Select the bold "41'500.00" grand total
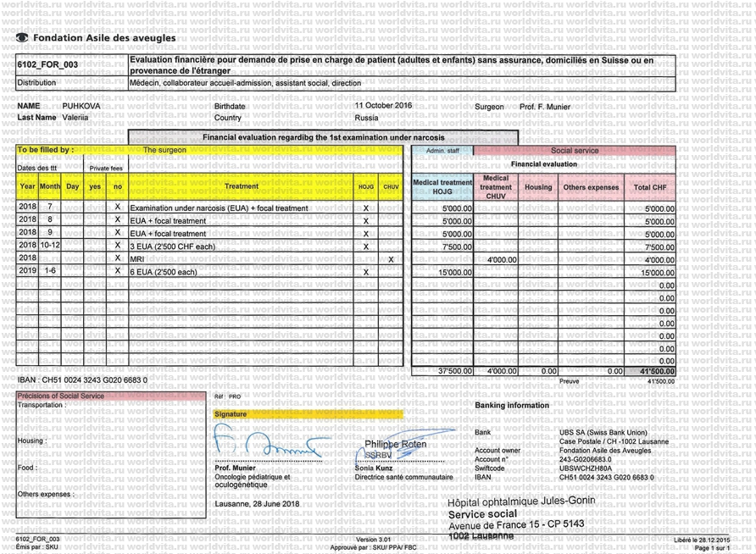Screen dimensions: 756x554 (657, 371)
